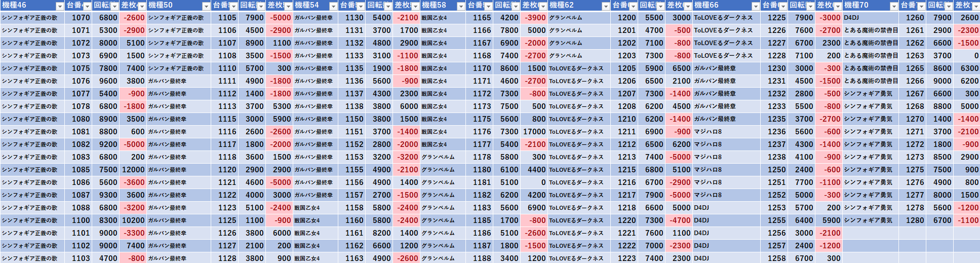Select the 9600 spin count for machine 1076
The image size is (980, 263).
pos(105,81)
